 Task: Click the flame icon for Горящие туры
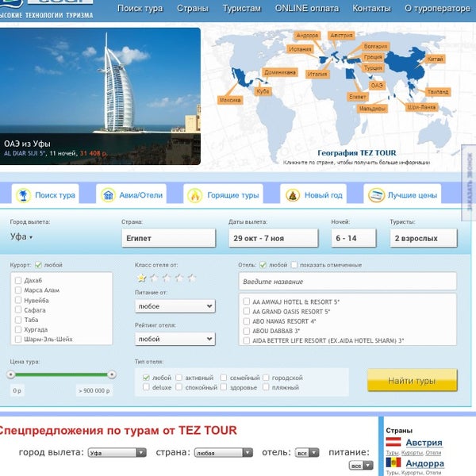pos(194,194)
